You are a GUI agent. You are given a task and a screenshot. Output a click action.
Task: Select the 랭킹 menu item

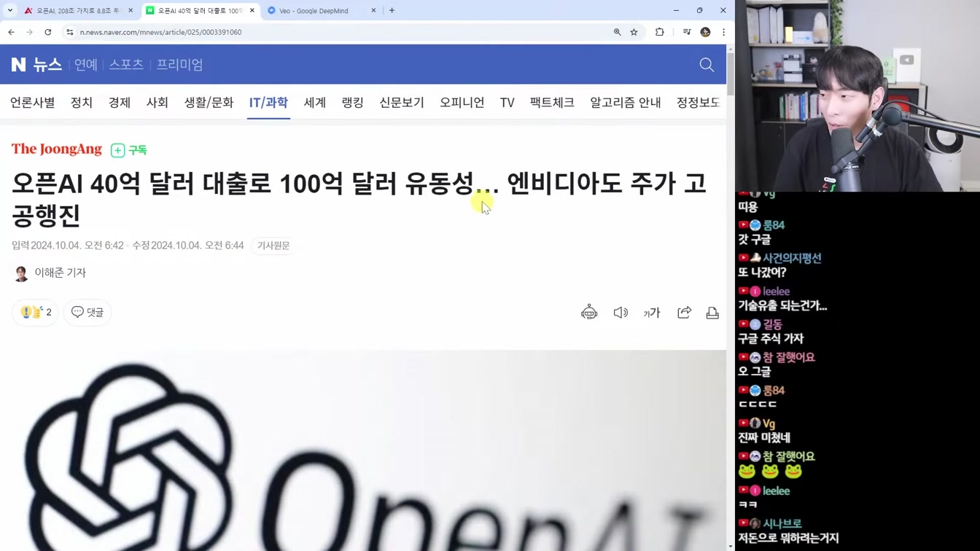pyautogui.click(x=353, y=103)
